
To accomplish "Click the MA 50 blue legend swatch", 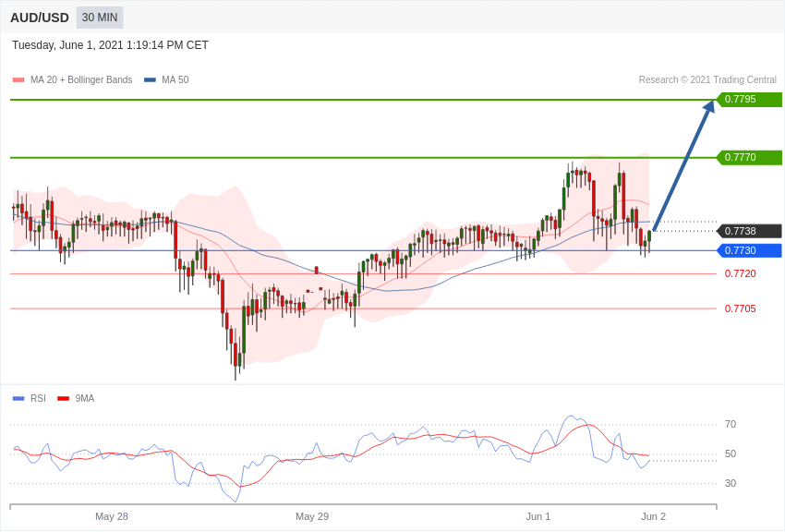I will tap(150, 80).
